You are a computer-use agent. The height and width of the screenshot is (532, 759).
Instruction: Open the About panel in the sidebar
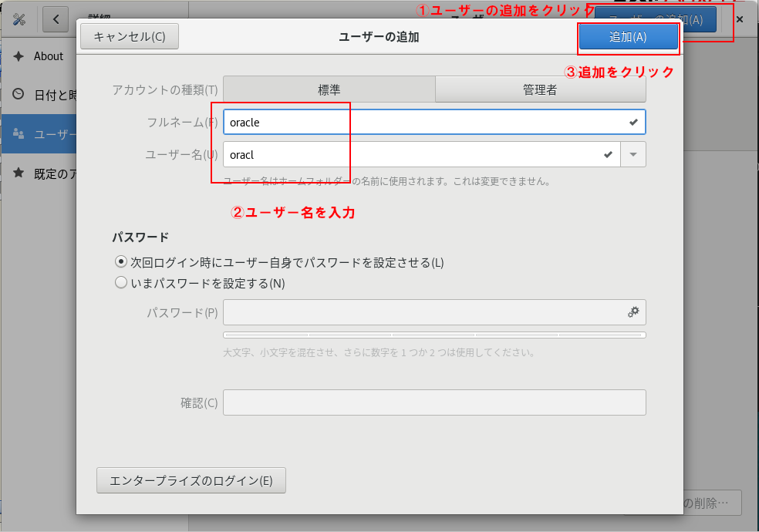[48, 56]
